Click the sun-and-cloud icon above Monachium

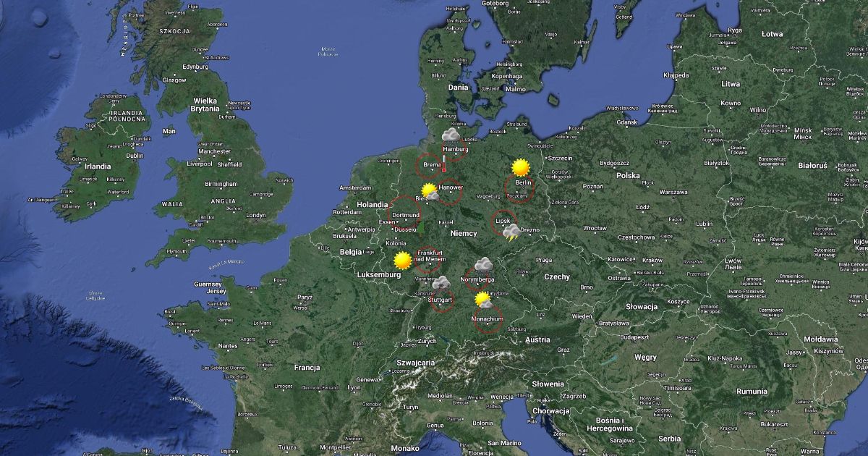tap(482, 300)
